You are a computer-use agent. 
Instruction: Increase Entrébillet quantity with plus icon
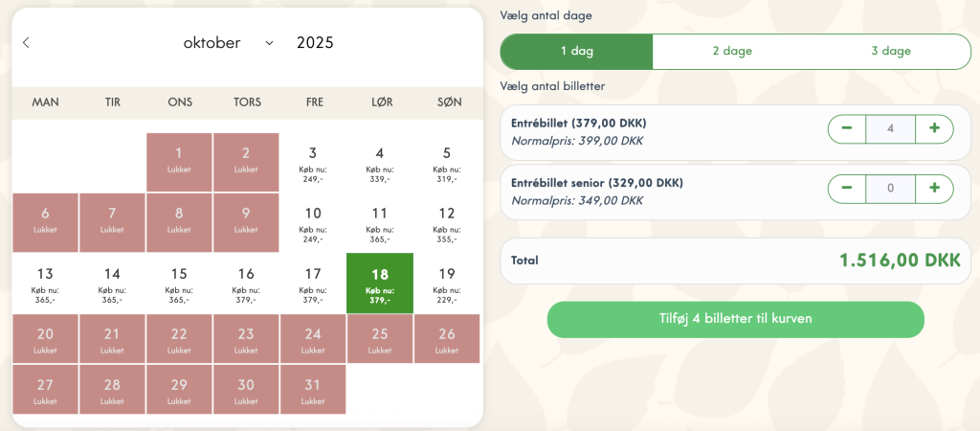[x=934, y=129]
